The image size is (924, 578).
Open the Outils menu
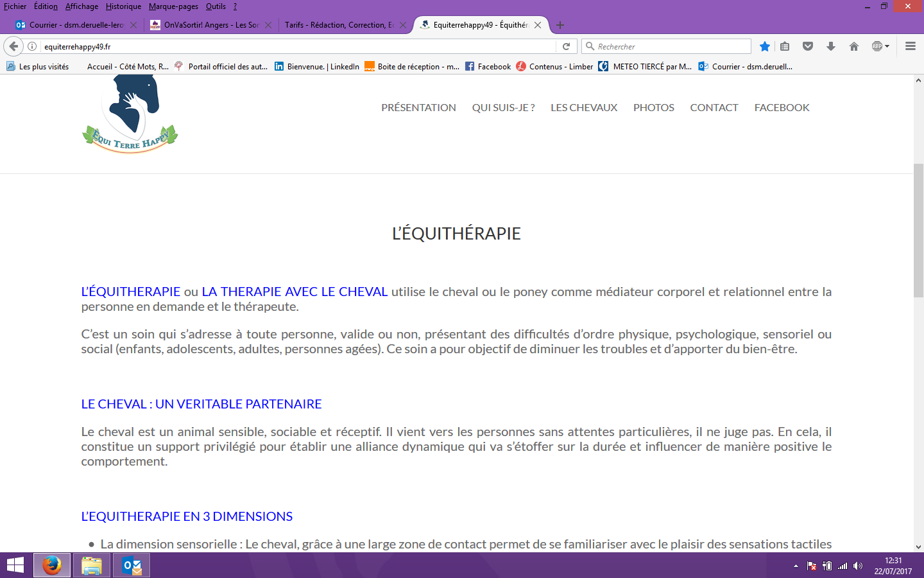click(x=216, y=6)
